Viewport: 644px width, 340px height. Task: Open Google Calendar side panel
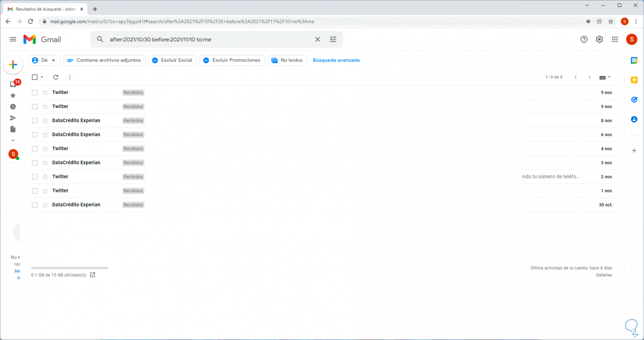coord(634,61)
